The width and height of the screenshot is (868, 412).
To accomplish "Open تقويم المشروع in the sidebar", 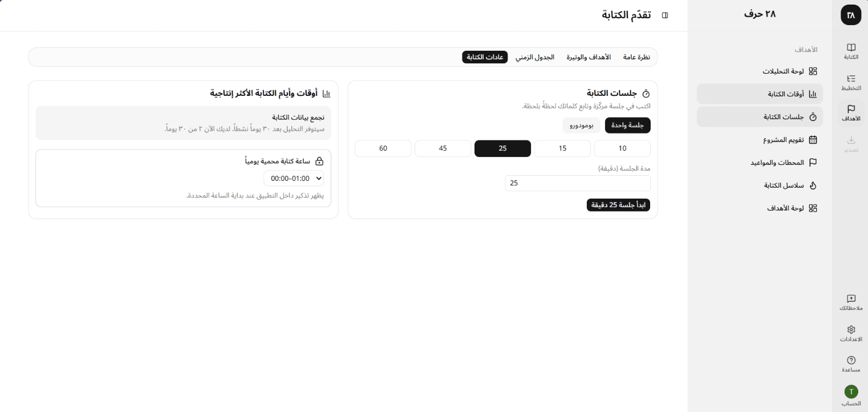I will click(x=760, y=140).
